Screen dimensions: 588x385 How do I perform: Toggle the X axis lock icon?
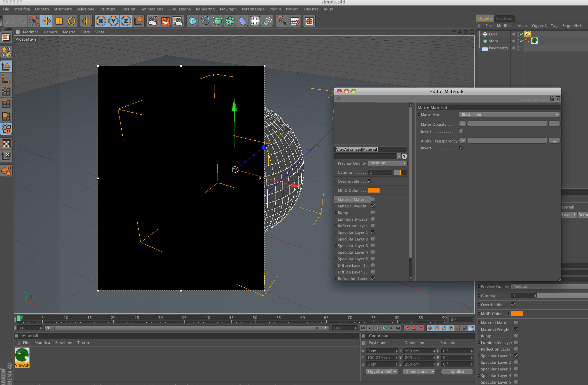tap(101, 21)
